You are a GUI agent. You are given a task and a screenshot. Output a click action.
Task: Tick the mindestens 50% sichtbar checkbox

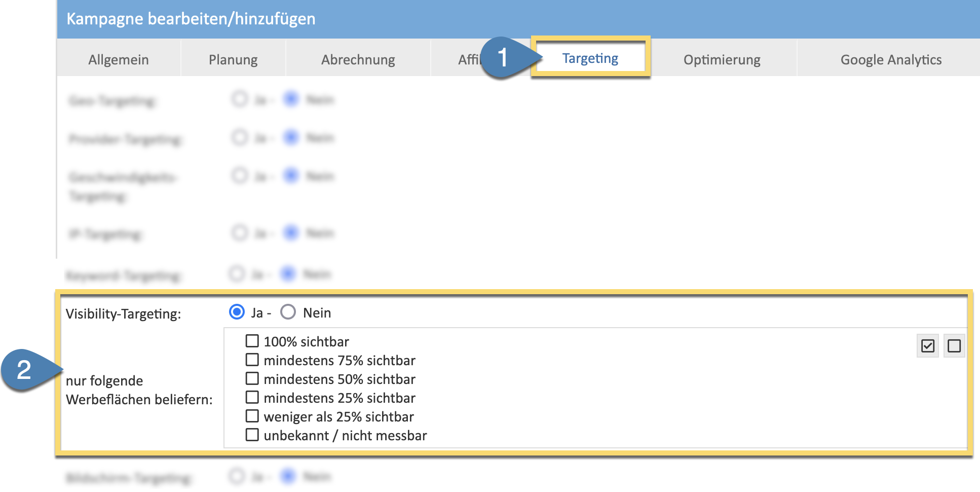pyautogui.click(x=252, y=378)
